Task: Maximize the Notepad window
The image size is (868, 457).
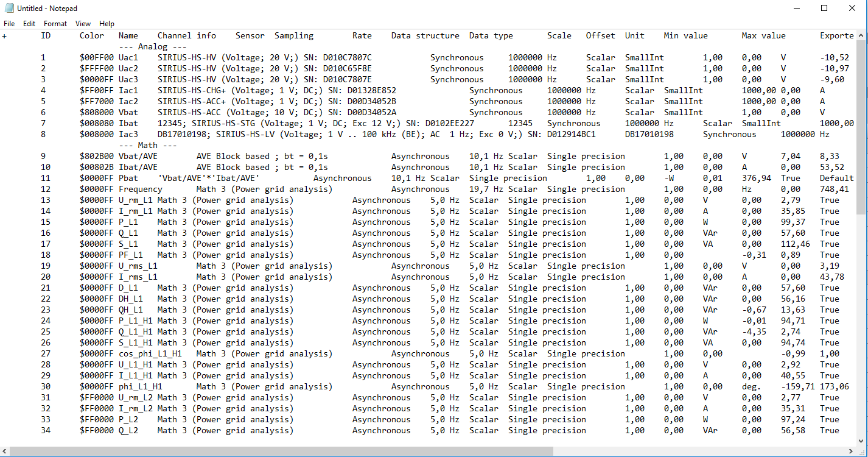Action: 824,9
